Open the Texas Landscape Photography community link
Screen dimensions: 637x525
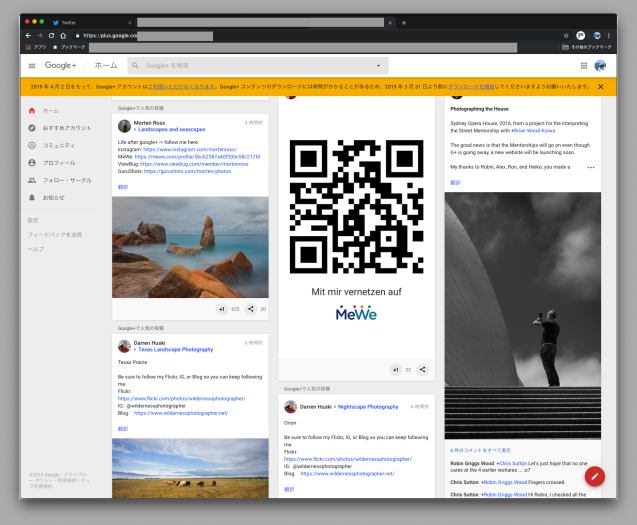coord(176,349)
